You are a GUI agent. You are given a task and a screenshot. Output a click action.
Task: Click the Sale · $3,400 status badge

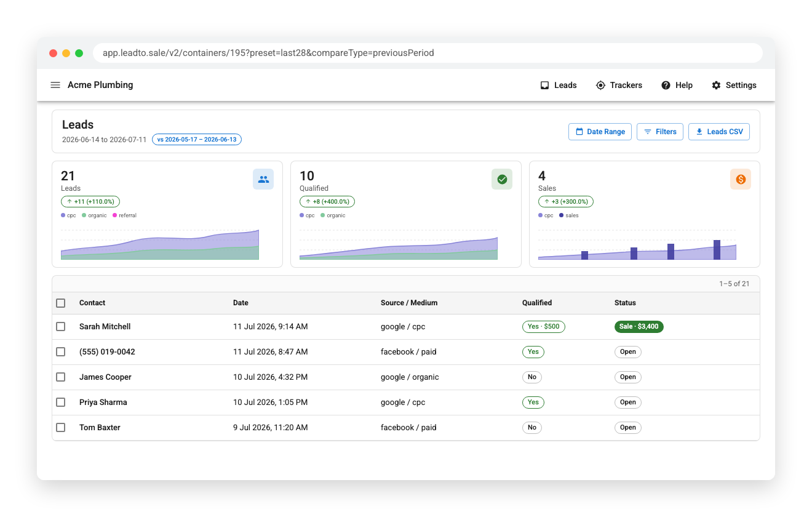pos(639,327)
